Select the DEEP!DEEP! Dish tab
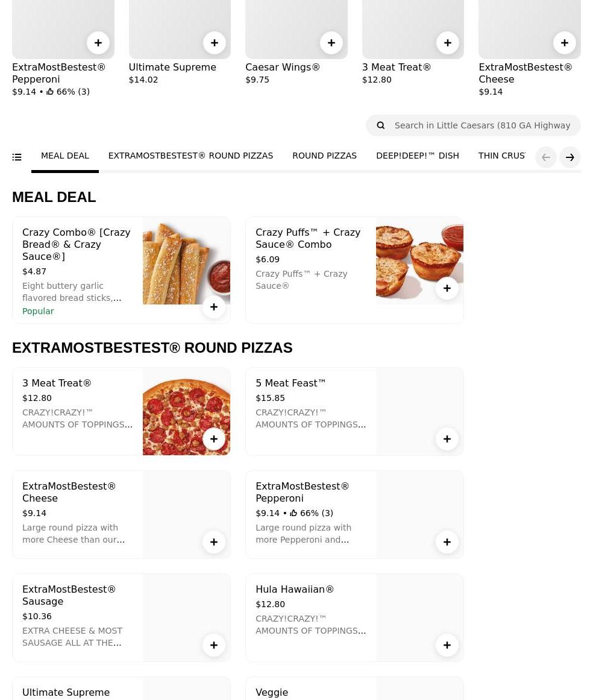 click(417, 156)
